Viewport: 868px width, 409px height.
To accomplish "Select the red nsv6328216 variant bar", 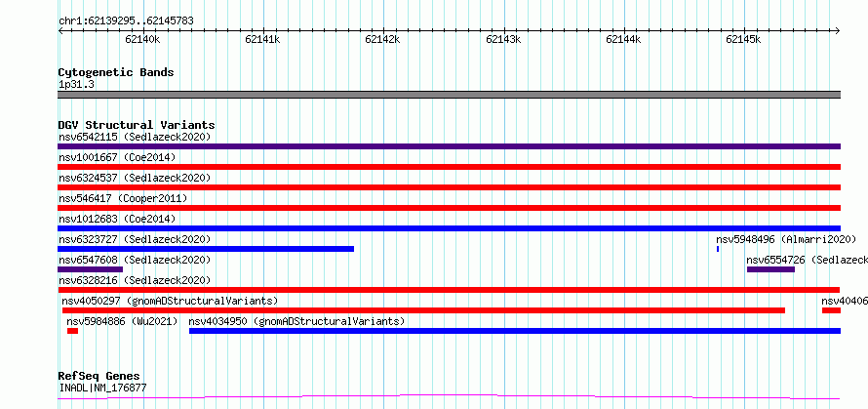I will 449,290.
